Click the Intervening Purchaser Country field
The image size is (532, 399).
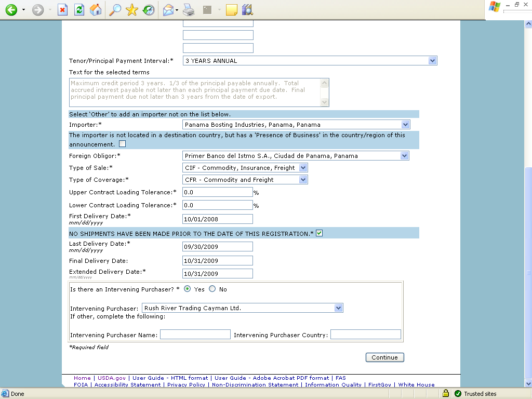pyautogui.click(x=366, y=335)
